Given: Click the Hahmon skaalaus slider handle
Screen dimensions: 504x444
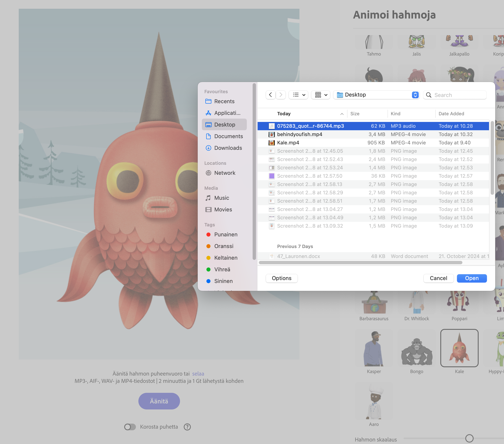Looking at the screenshot, I should 469,438.
